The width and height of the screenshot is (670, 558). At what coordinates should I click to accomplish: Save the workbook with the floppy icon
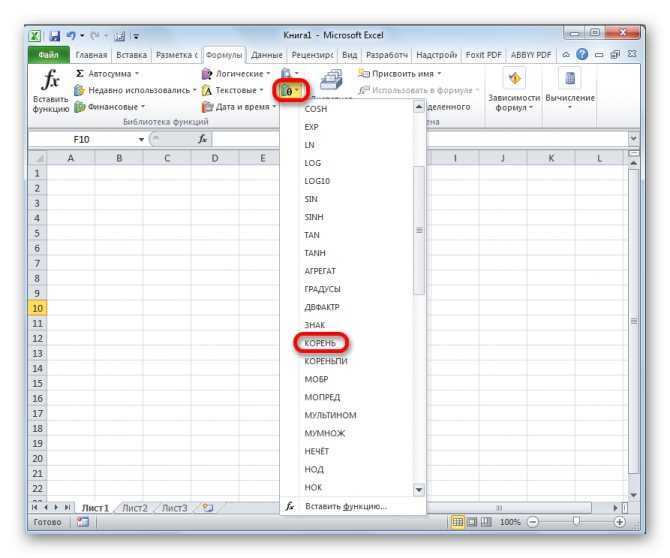55,36
